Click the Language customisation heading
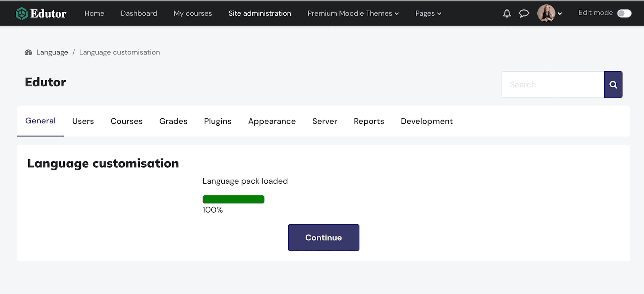644x294 pixels. pyautogui.click(x=103, y=164)
